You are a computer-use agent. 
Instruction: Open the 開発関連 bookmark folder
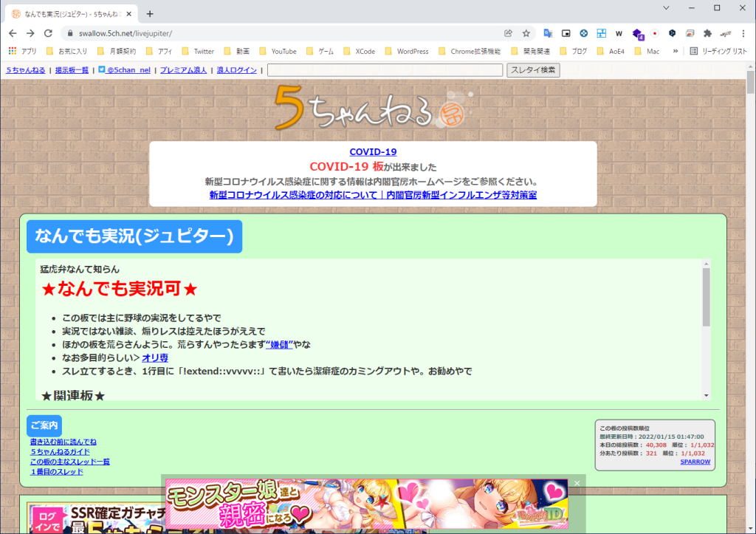coord(530,51)
